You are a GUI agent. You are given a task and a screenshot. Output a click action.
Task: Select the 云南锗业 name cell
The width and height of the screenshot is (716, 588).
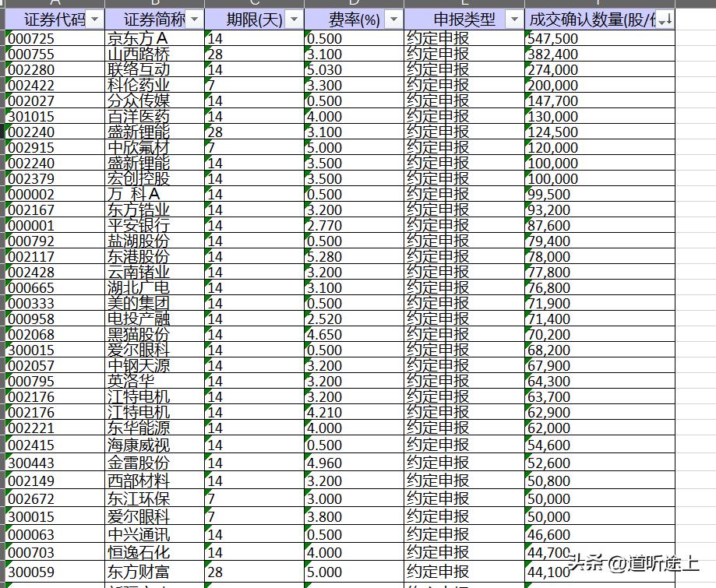coord(154,272)
